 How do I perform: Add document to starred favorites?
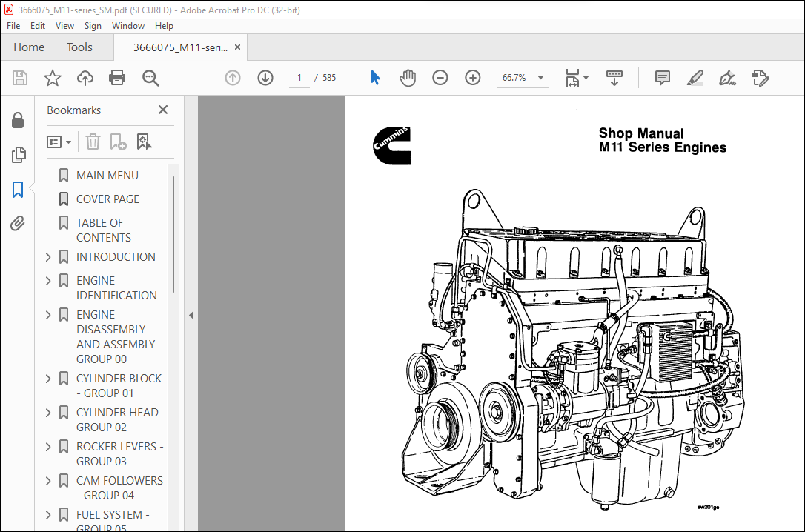click(x=53, y=78)
